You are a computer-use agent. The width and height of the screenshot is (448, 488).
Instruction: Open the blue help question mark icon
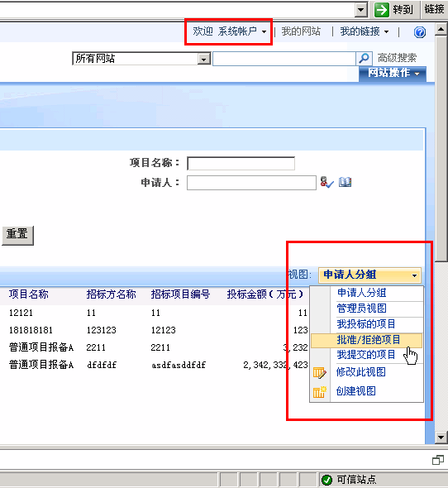pos(420,32)
